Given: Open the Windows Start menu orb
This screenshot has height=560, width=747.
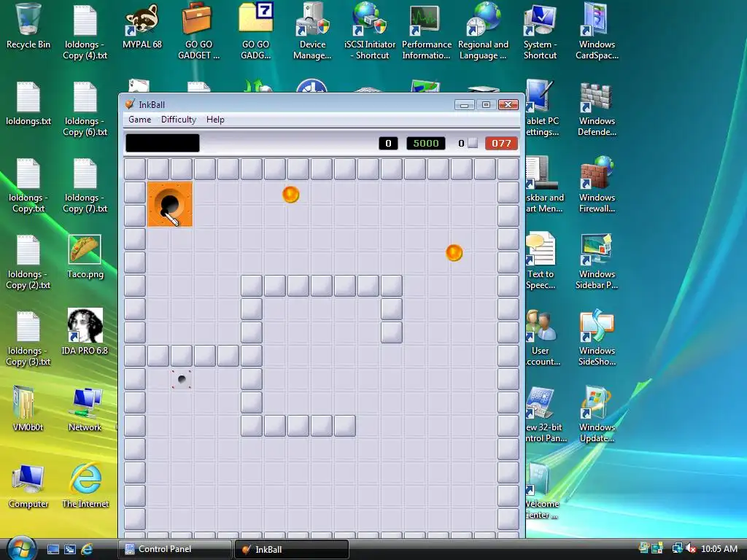Looking at the screenshot, I should coord(21,548).
